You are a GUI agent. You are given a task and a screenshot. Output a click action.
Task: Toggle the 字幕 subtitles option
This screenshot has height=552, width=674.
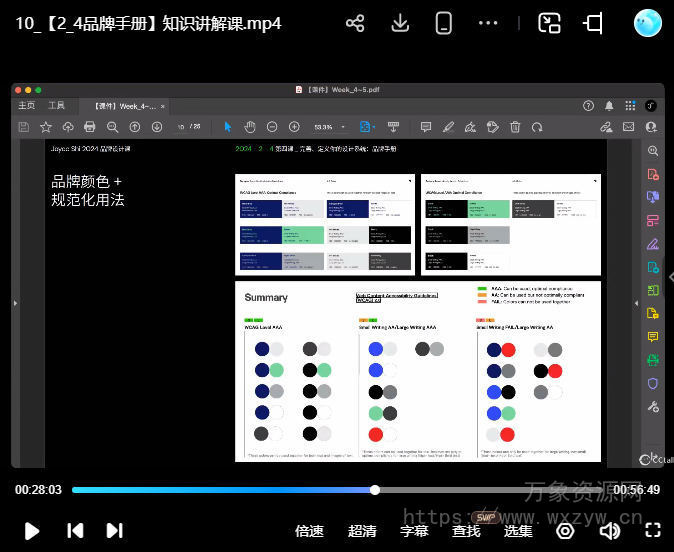coord(414,531)
